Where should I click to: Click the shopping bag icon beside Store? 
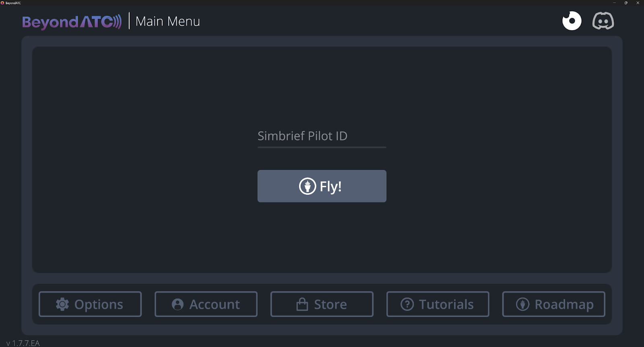pos(302,304)
